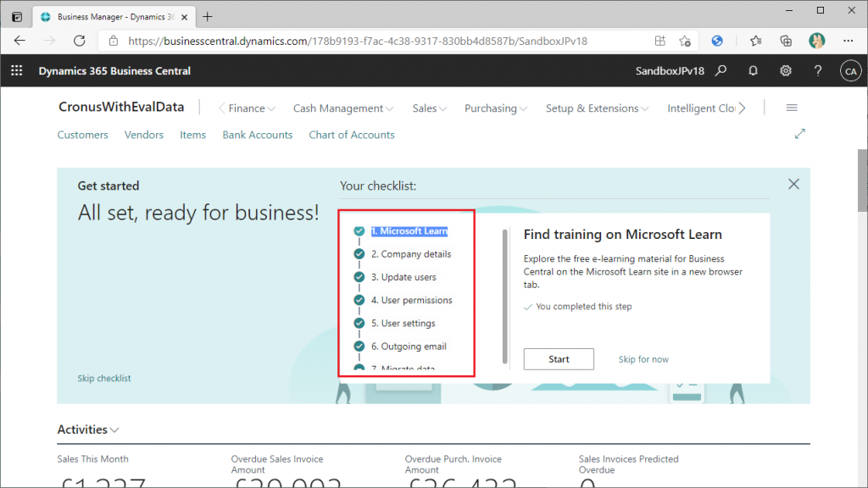Image resolution: width=868 pixels, height=488 pixels.
Task: Click the check mark next to Update users
Action: coord(359,277)
